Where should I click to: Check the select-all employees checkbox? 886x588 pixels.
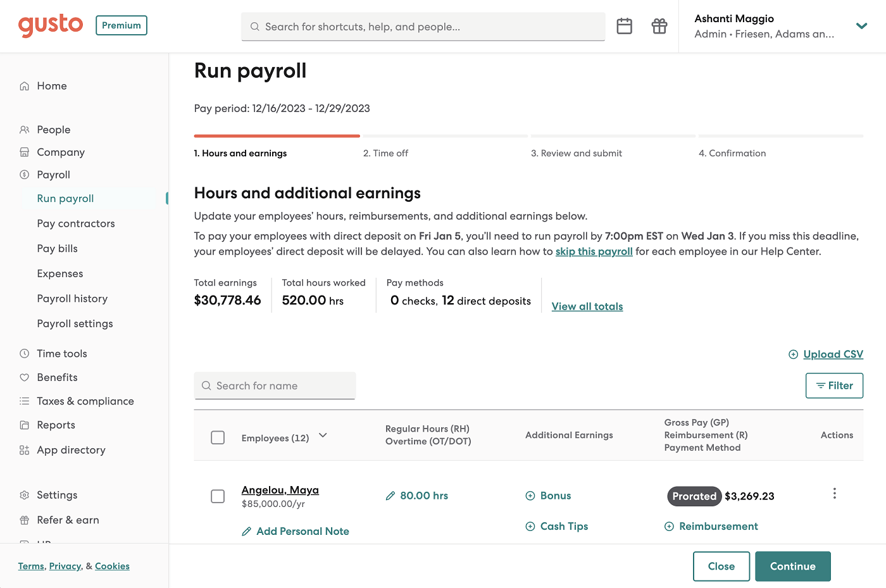(x=218, y=437)
